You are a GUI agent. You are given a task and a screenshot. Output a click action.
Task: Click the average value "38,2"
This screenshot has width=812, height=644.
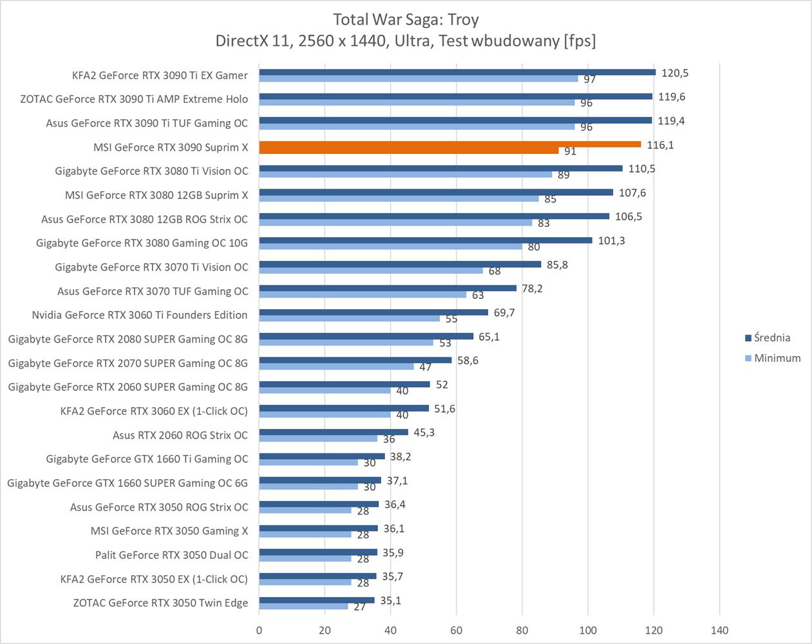coord(401,457)
